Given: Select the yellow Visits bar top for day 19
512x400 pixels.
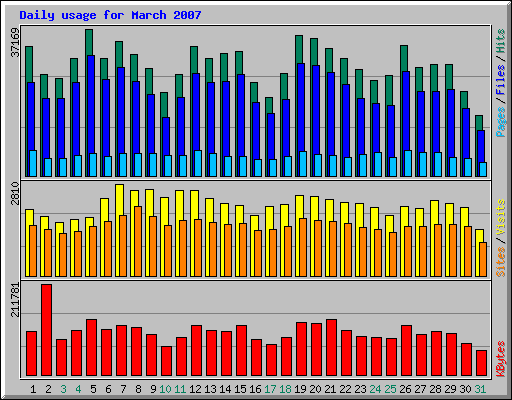Looking at the screenshot, I should coord(300,207).
